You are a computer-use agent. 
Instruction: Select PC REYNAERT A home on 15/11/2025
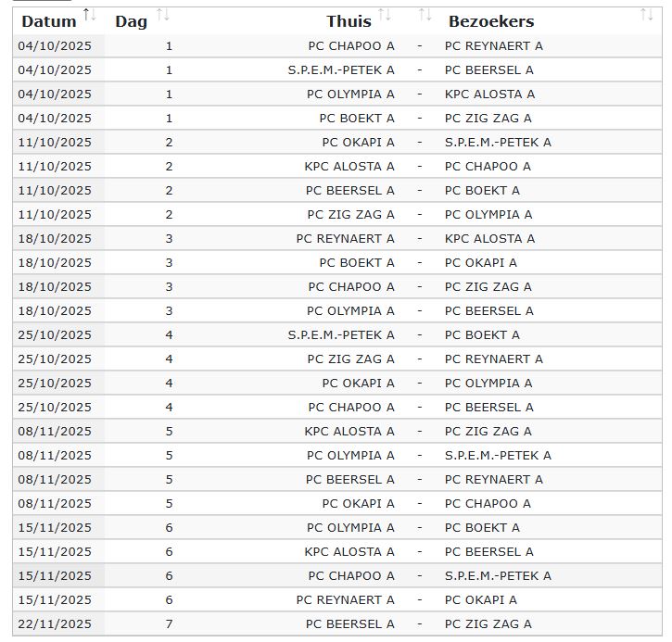[x=345, y=599]
